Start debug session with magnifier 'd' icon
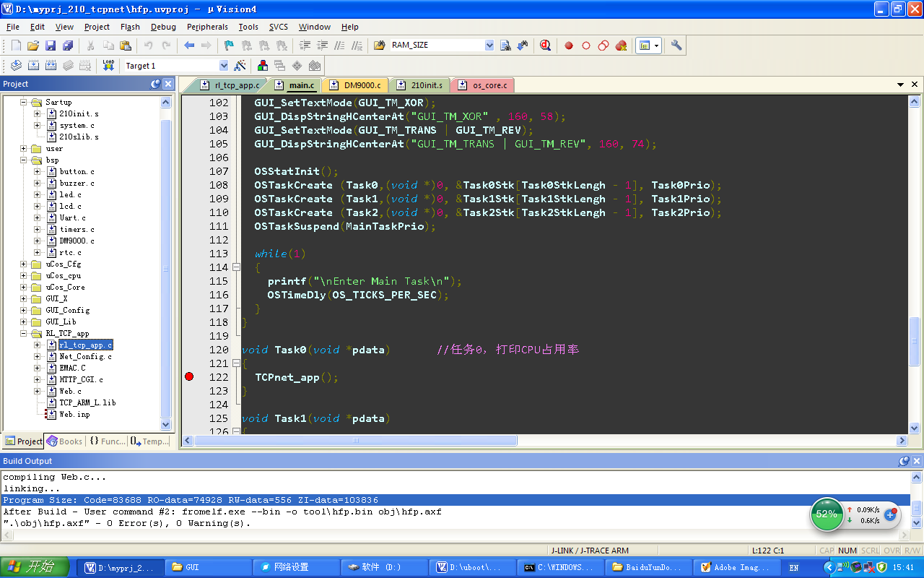This screenshot has height=578, width=924. tap(545, 46)
